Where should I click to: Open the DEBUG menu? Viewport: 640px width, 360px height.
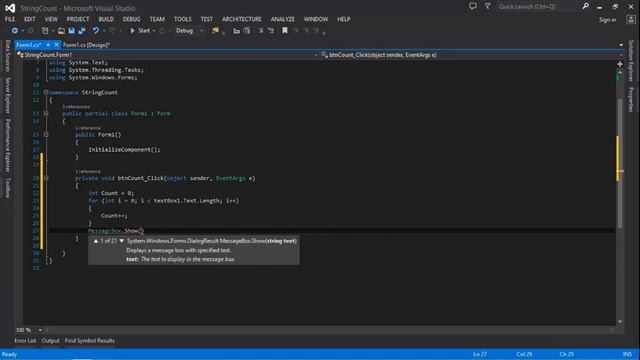coord(131,19)
